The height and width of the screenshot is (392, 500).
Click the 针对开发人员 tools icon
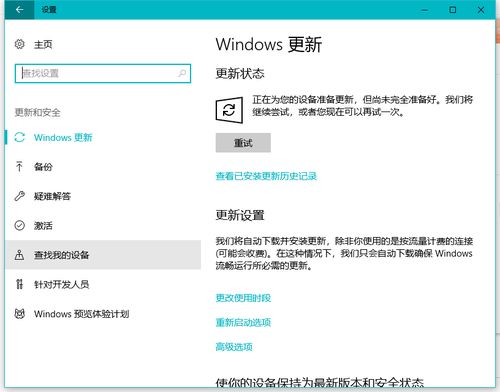click(19, 284)
